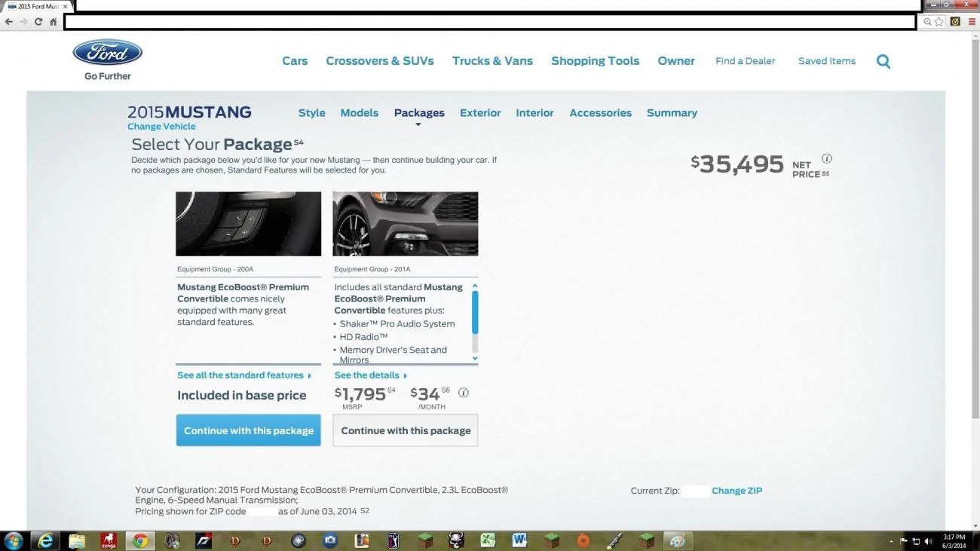Click the Change Vehicle link
The image size is (980, 551).
(161, 127)
